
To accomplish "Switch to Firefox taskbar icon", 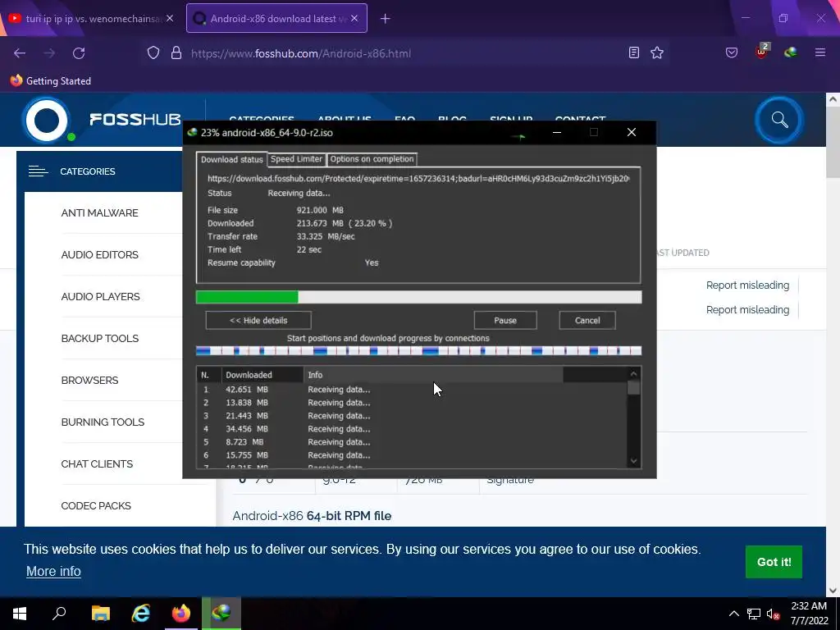I will [181, 614].
